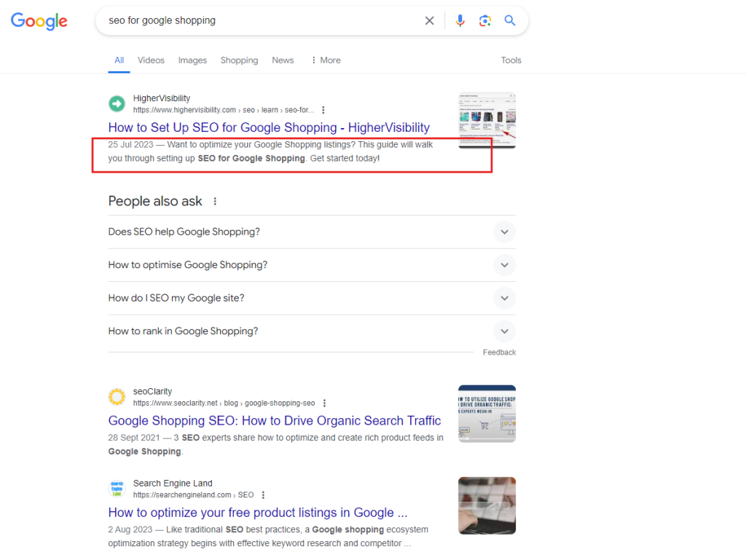Click the HigherVisibility result thumbnail image
This screenshot has height=560, width=746.
point(487,120)
